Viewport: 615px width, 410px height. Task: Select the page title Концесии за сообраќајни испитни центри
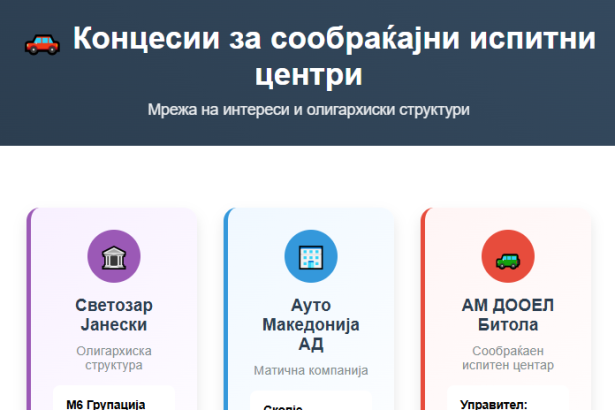tap(334, 56)
